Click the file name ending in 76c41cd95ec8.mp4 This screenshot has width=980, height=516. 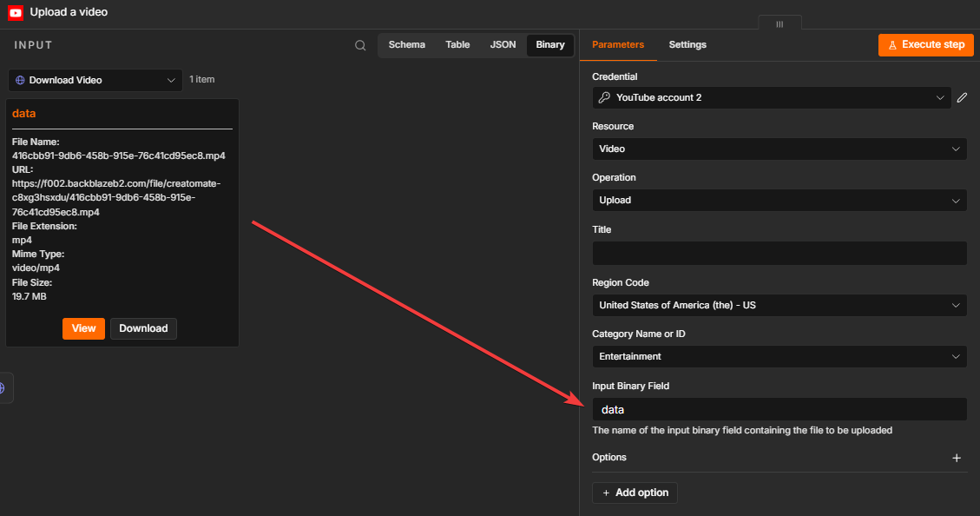tap(119, 155)
